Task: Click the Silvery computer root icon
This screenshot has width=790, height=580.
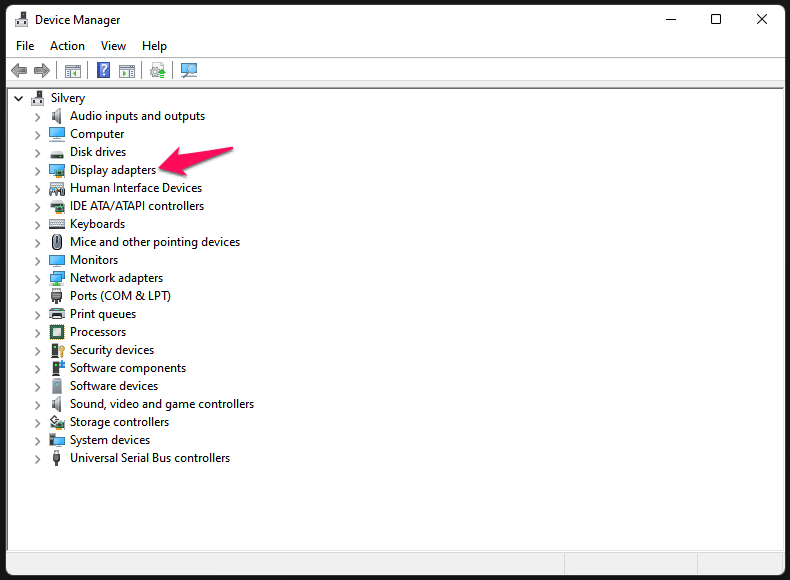Action: 38,98
